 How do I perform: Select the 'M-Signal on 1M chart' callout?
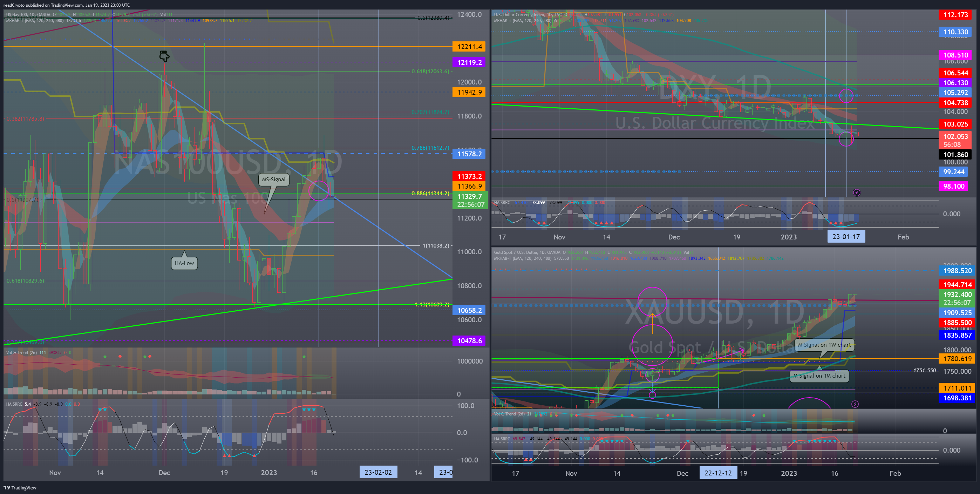click(819, 375)
